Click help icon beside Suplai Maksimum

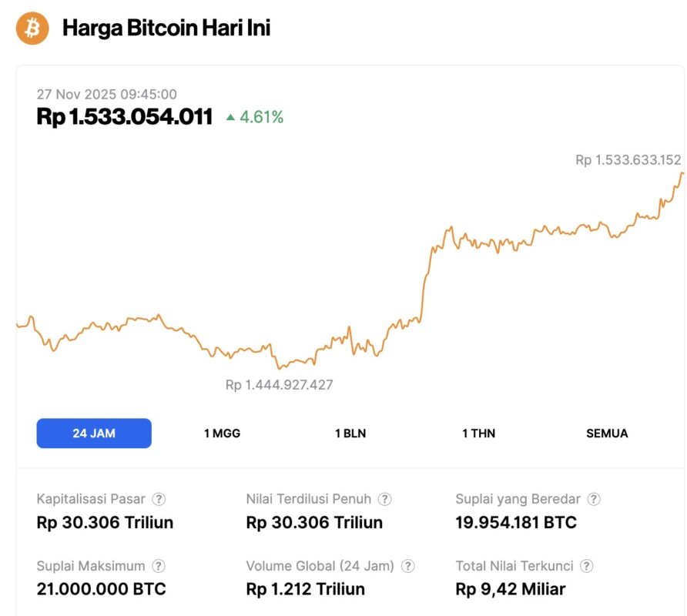click(158, 566)
